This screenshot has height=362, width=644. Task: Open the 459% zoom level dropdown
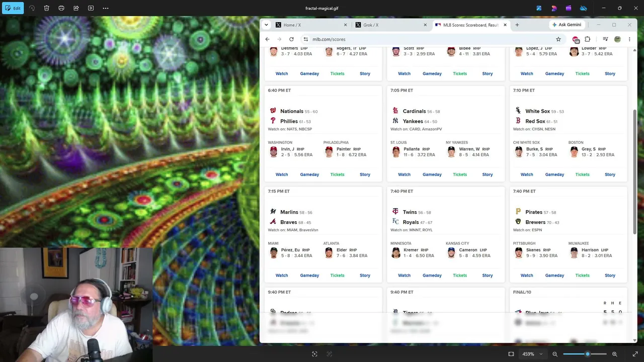pyautogui.click(x=531, y=354)
